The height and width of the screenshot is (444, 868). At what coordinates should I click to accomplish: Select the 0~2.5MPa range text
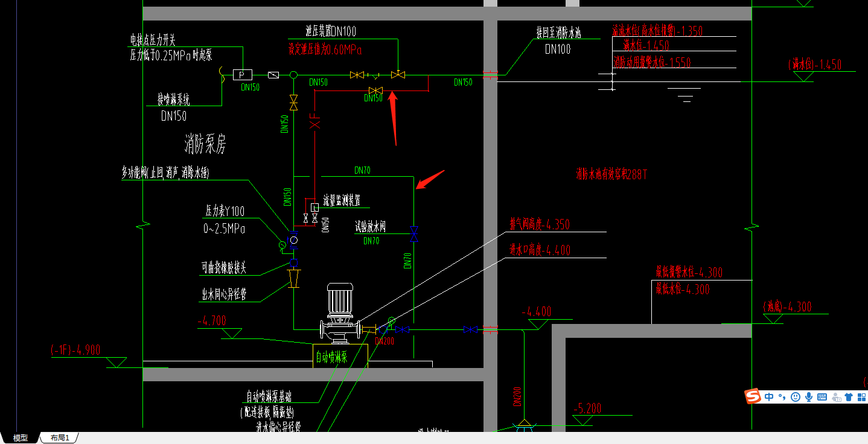pyautogui.click(x=225, y=229)
